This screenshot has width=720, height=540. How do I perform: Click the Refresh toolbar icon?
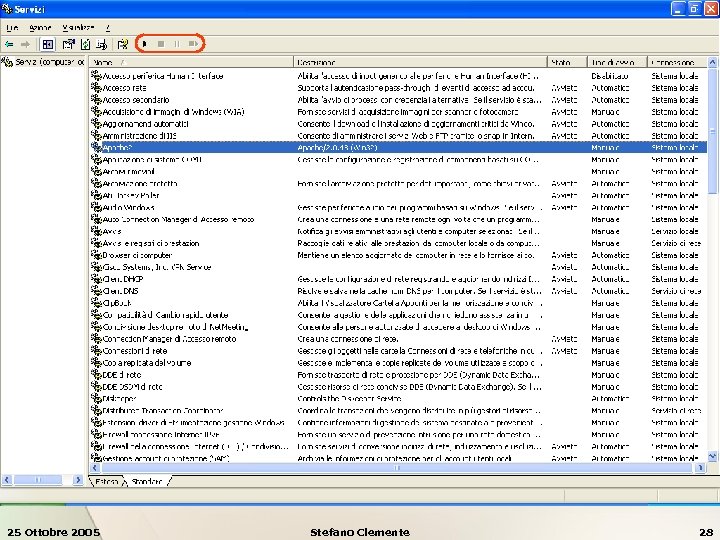pos(85,44)
